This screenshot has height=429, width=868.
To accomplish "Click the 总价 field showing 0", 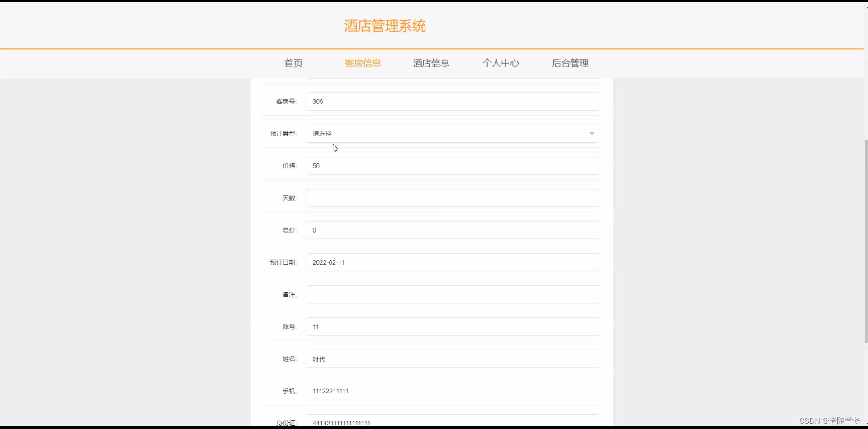I will point(452,230).
